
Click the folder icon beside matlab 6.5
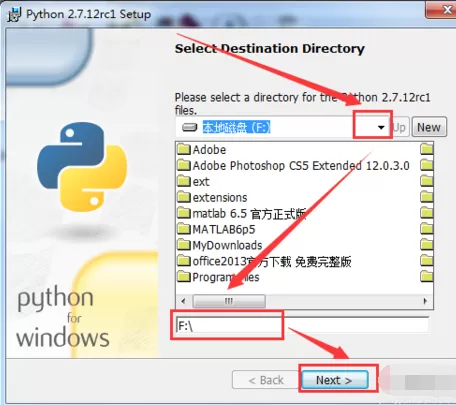(x=184, y=213)
